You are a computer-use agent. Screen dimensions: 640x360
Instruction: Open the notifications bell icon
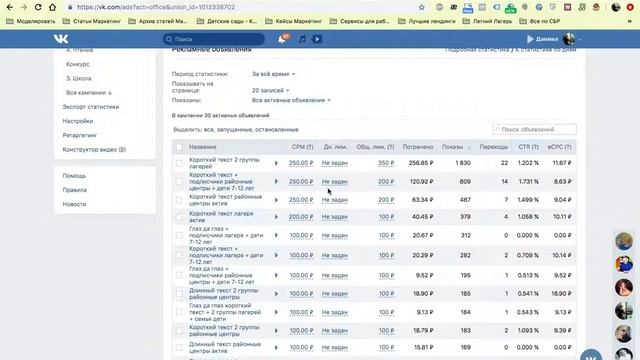tap(282, 39)
